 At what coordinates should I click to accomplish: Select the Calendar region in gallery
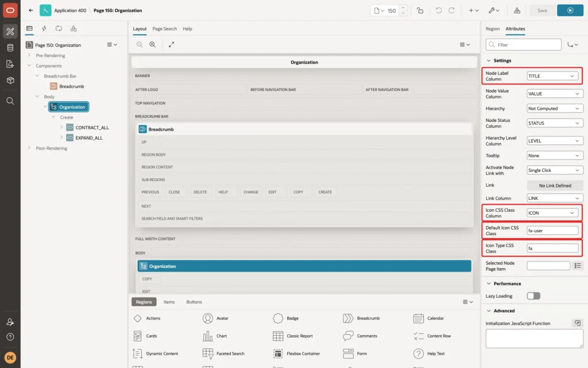(428, 319)
